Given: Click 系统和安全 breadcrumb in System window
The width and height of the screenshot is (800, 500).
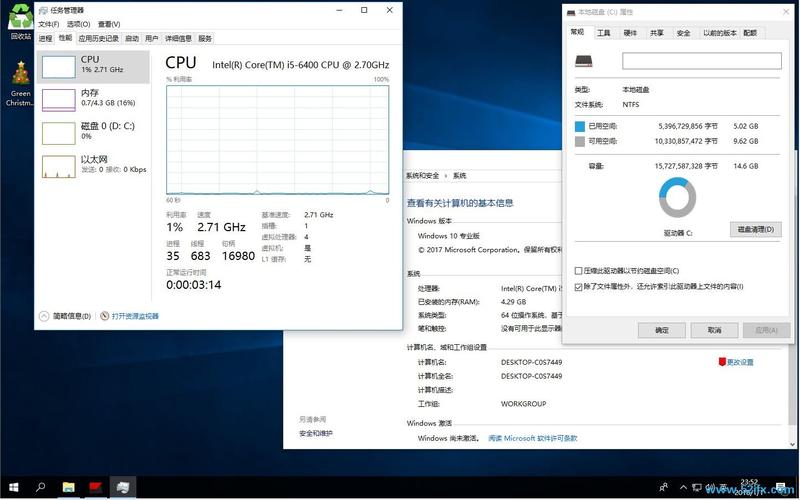Looking at the screenshot, I should [422, 176].
